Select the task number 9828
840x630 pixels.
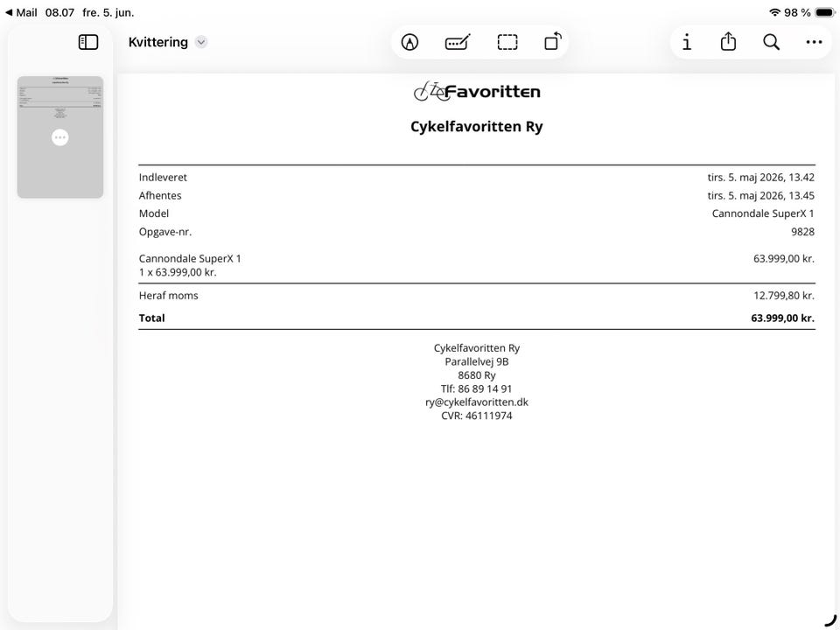click(802, 231)
